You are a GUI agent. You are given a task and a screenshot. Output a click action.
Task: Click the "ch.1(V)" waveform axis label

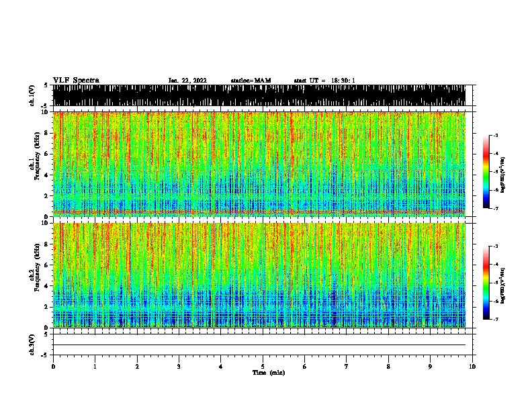tap(32, 95)
